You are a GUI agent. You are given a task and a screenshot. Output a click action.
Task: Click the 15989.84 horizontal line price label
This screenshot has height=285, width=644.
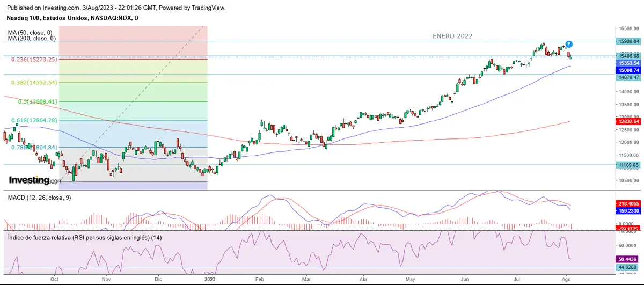click(x=629, y=41)
